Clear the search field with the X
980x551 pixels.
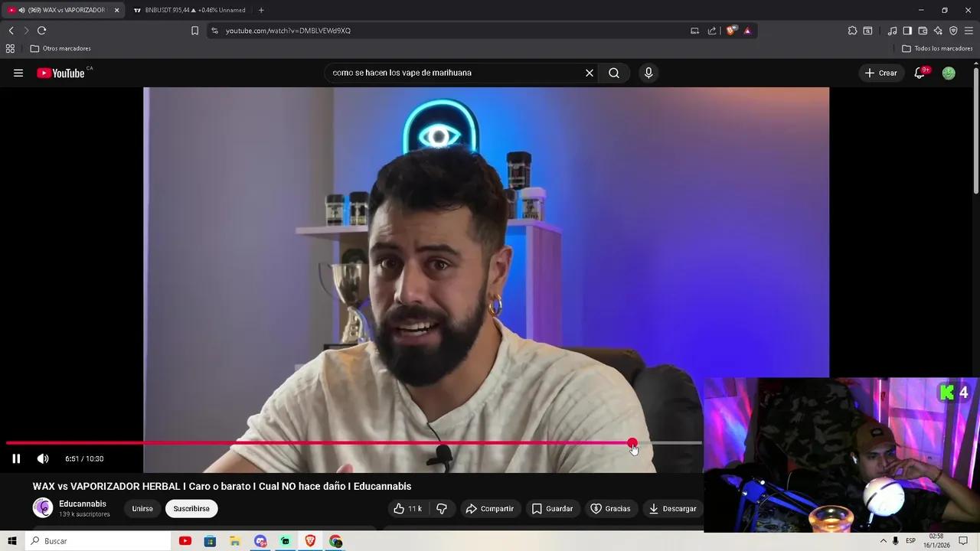pos(589,73)
